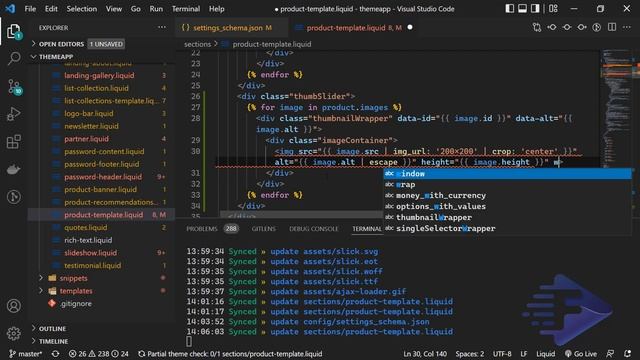This screenshot has height=360, width=640.
Task: Synchronize changes in the status bar
Action: click(55, 353)
